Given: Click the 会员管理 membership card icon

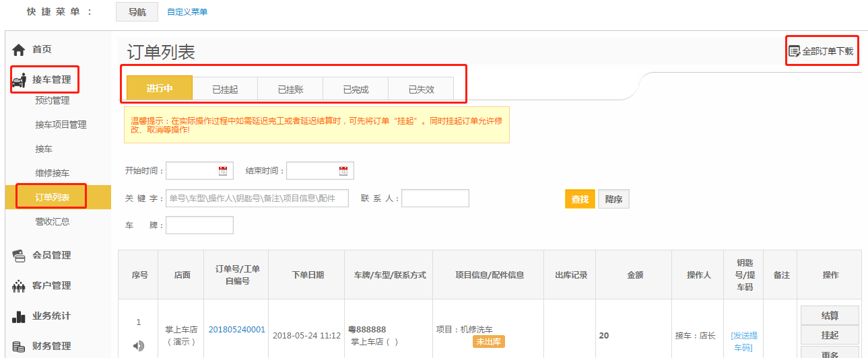Looking at the screenshot, I should [19, 255].
